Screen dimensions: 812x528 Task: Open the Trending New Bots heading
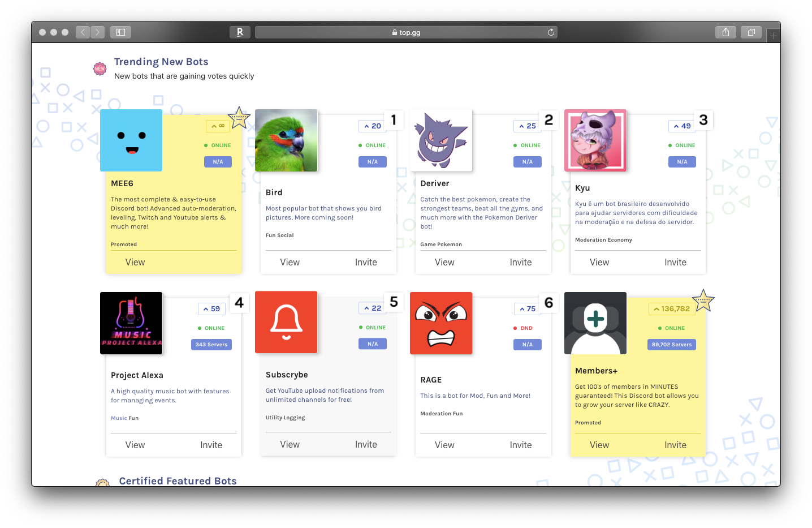click(x=161, y=62)
